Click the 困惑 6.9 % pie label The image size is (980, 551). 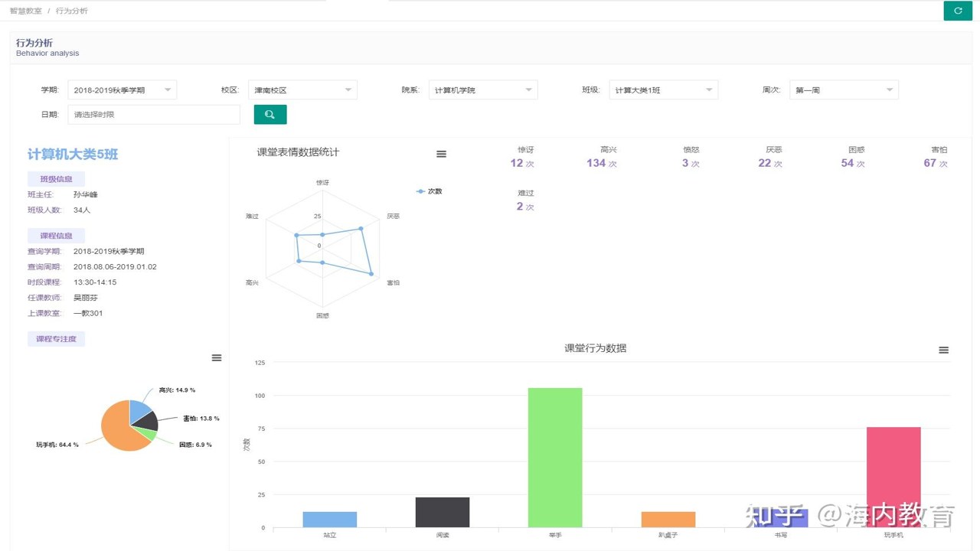[x=195, y=445]
